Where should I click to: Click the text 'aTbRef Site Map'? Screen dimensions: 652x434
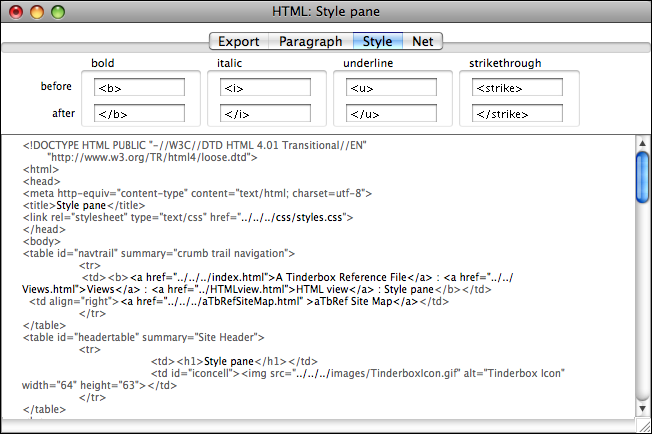click(x=353, y=301)
